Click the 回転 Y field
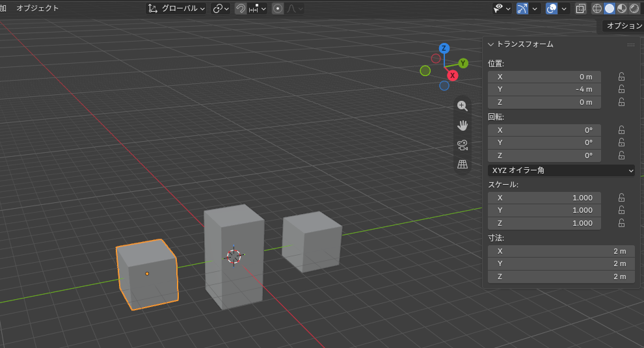Screen dimensions: 644x348 coord(544,142)
